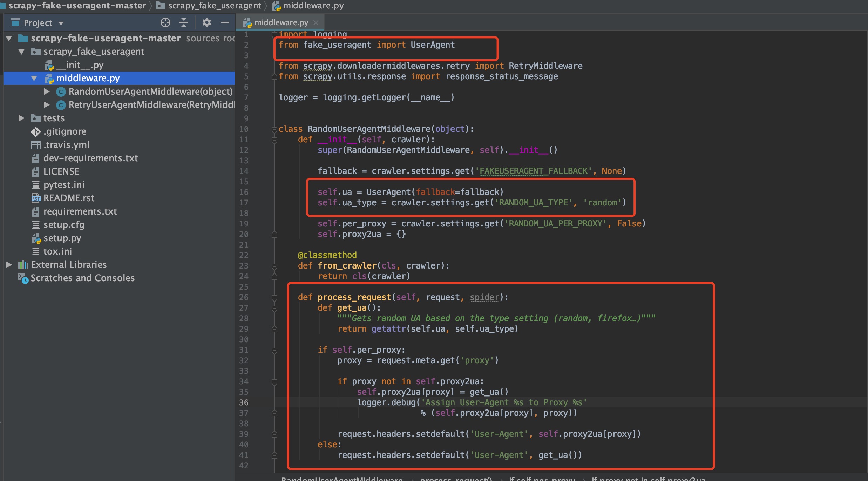Viewport: 868px width, 481px height.
Task: Click the .gitignore file icon
Action: click(x=35, y=132)
